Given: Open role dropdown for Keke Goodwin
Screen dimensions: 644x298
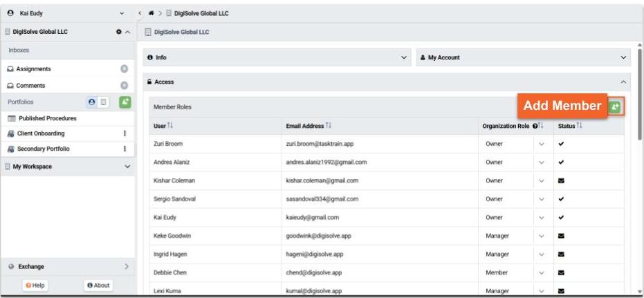Looking at the screenshot, I should click(542, 236).
